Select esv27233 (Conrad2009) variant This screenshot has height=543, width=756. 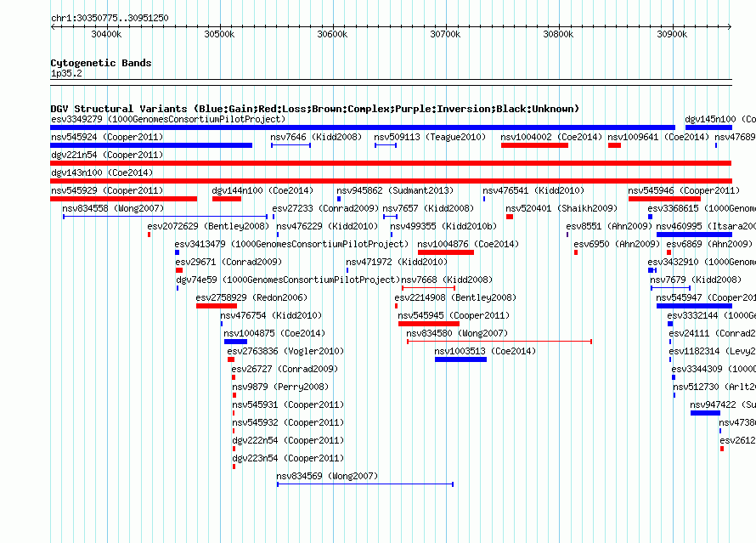point(325,208)
